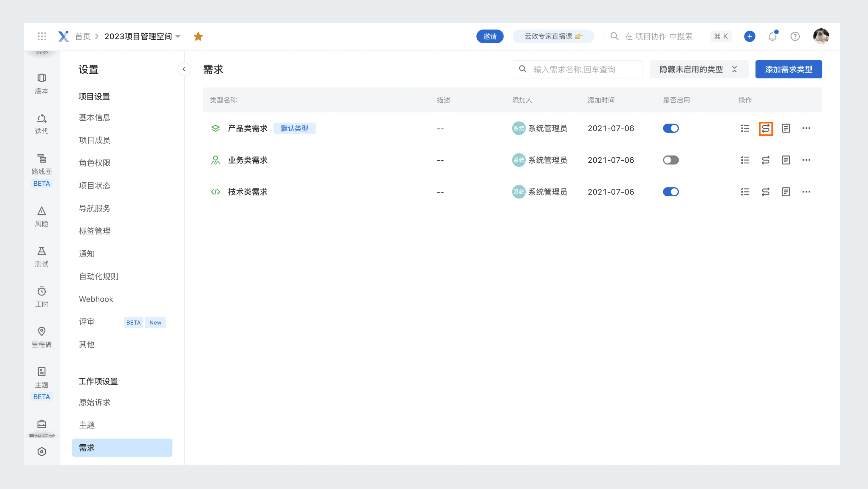Focus the 在 项目协作 中搜索 global search
868x490 pixels.
click(658, 36)
